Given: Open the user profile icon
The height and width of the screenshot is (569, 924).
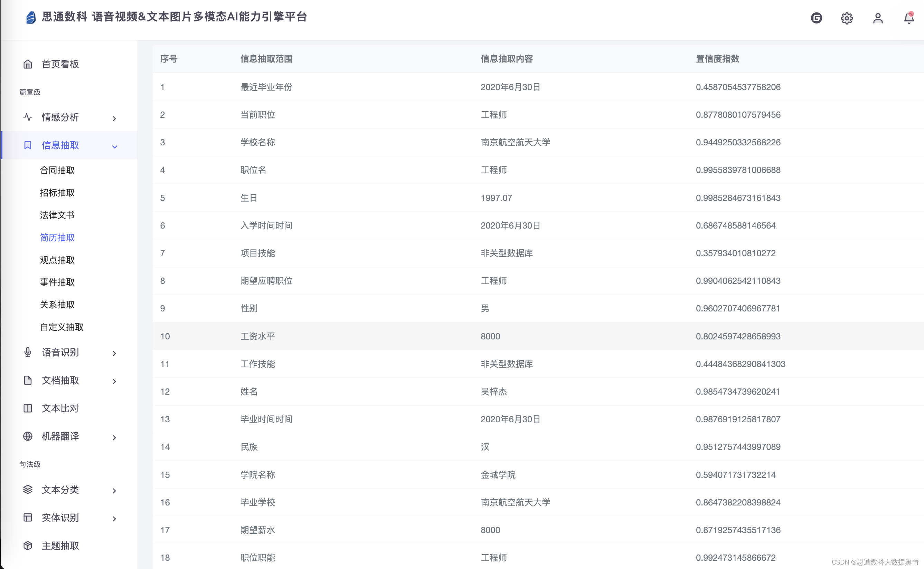Looking at the screenshot, I should click(x=878, y=18).
